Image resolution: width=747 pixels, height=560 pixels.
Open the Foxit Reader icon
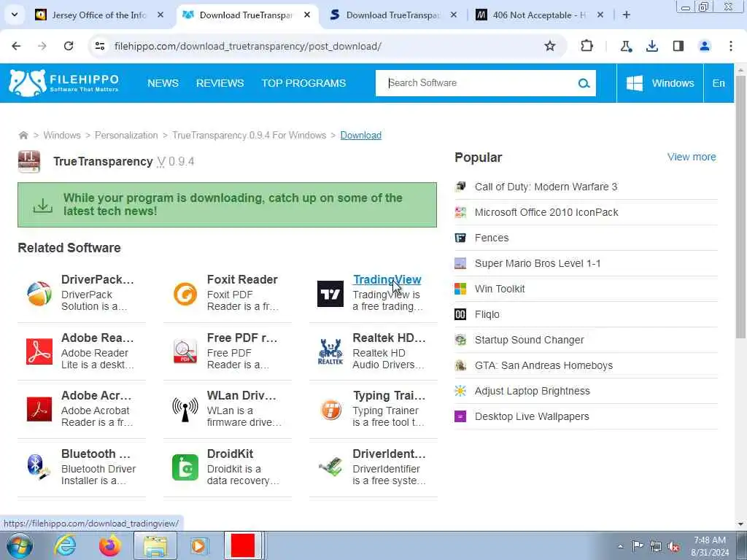click(185, 293)
